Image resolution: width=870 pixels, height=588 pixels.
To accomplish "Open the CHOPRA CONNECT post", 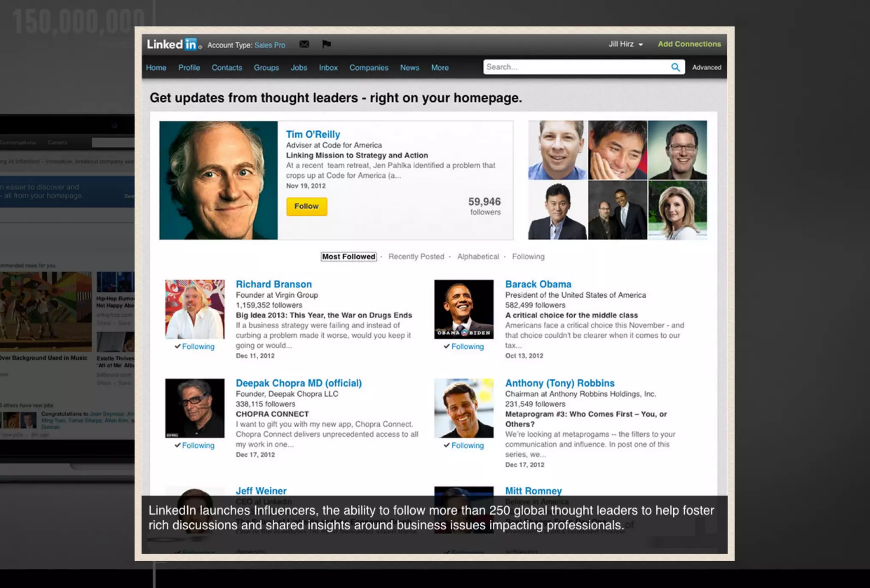I will (x=272, y=414).
